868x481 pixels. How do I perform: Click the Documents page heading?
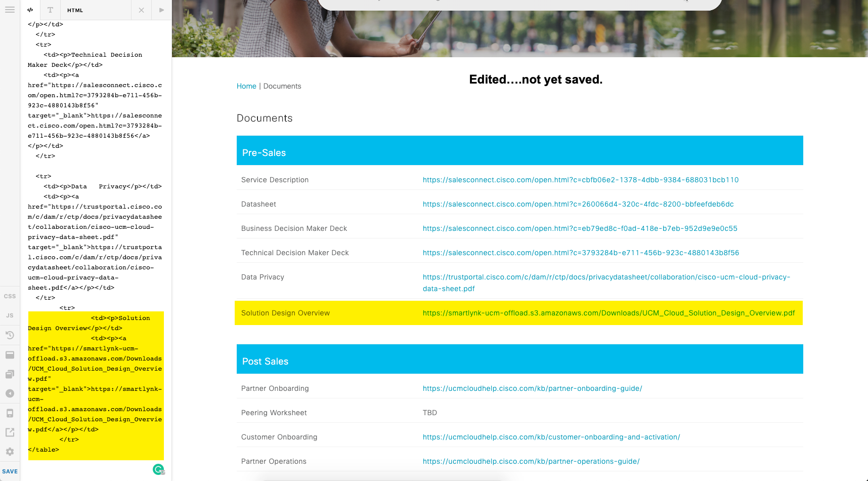pos(265,118)
